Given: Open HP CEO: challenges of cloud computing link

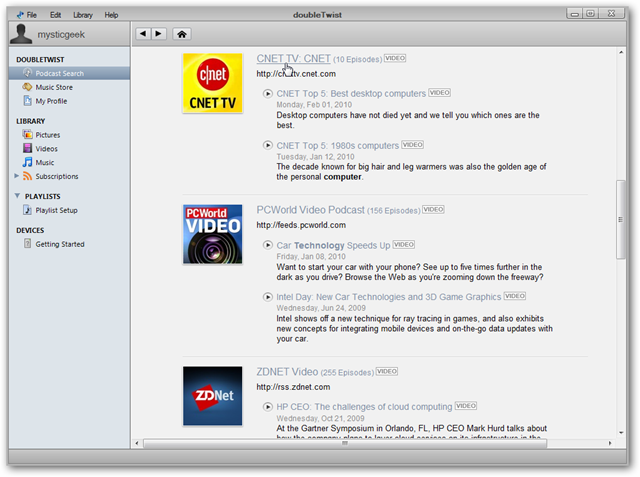Looking at the screenshot, I should (364, 407).
